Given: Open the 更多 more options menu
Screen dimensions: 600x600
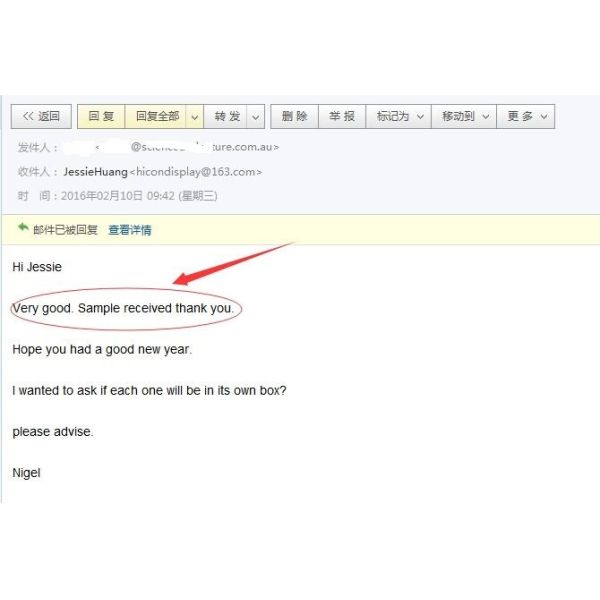Looking at the screenshot, I should coord(526,116).
